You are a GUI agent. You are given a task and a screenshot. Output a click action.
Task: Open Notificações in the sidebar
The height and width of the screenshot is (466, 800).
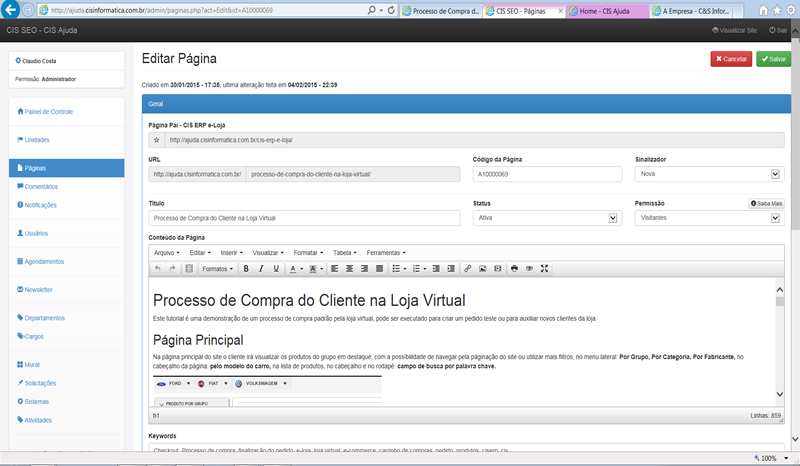tap(37, 205)
